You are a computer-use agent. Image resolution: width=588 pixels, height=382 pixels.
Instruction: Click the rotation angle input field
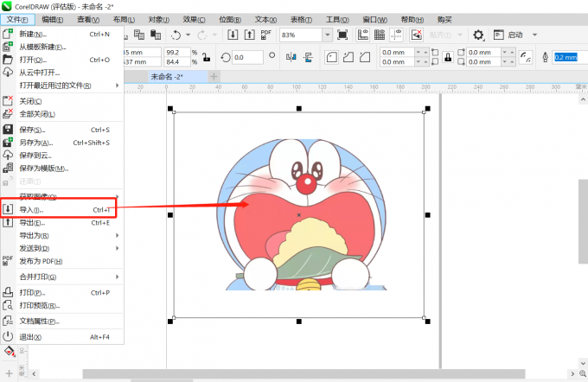point(248,57)
